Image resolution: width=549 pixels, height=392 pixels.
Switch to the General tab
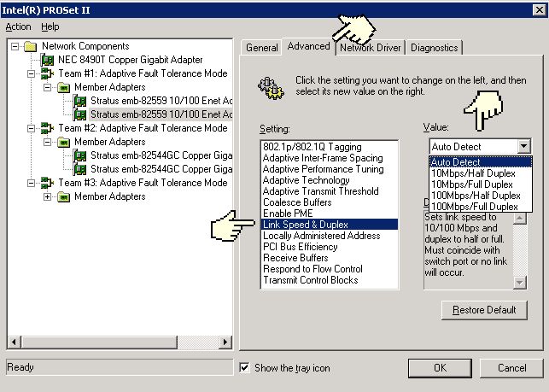[262, 48]
